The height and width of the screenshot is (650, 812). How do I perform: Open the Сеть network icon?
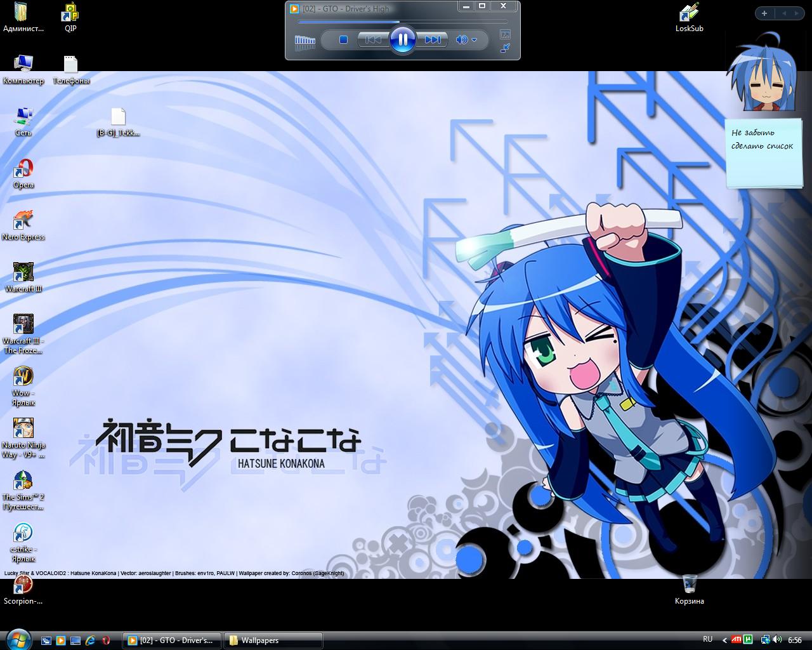23,121
